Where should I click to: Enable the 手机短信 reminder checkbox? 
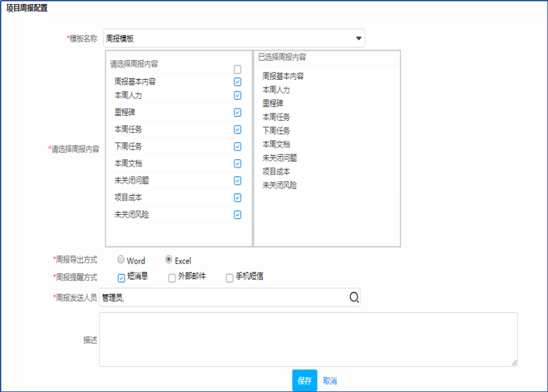coord(229,278)
